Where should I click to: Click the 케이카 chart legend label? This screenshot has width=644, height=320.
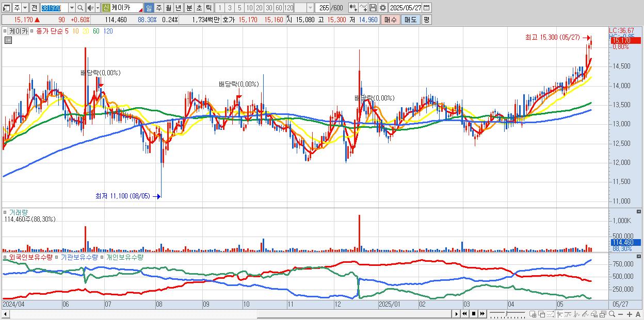pyautogui.click(x=18, y=31)
